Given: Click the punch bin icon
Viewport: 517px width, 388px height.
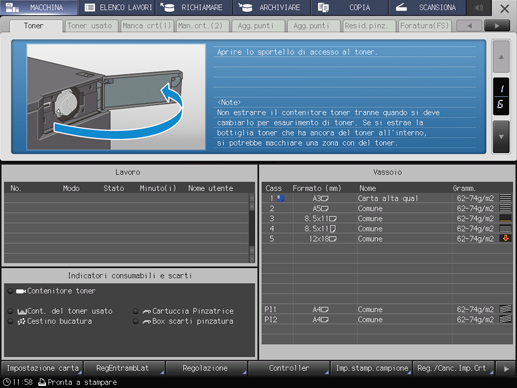Looking at the screenshot, I should (x=22, y=321).
